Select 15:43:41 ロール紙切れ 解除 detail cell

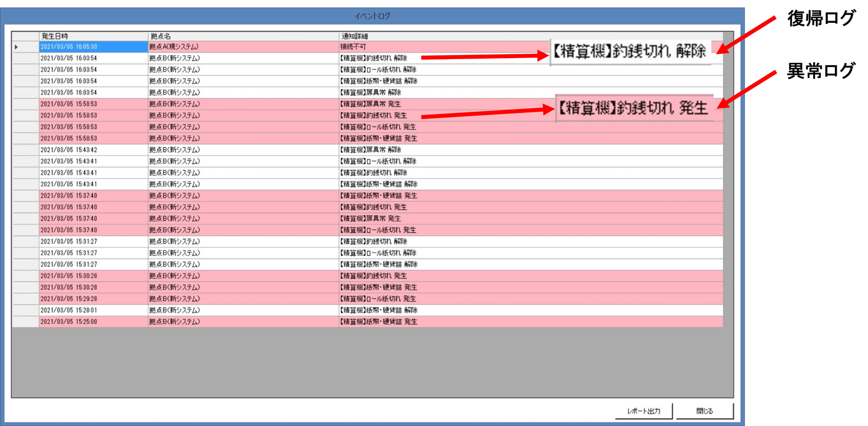tap(531, 161)
